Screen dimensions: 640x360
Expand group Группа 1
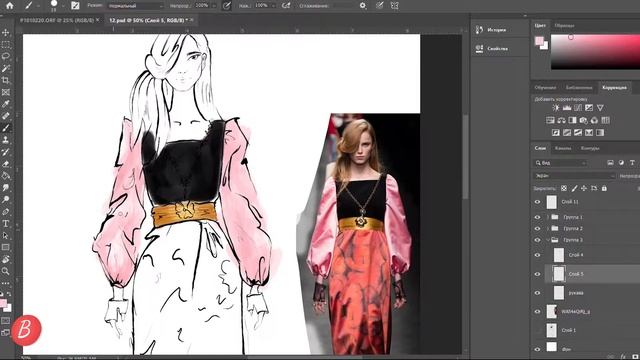pos(548,217)
